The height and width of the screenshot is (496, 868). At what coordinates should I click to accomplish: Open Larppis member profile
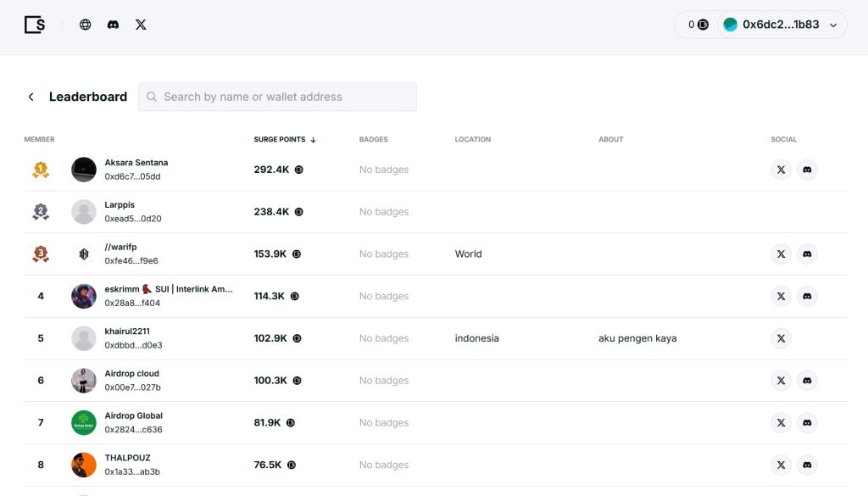[x=120, y=205]
